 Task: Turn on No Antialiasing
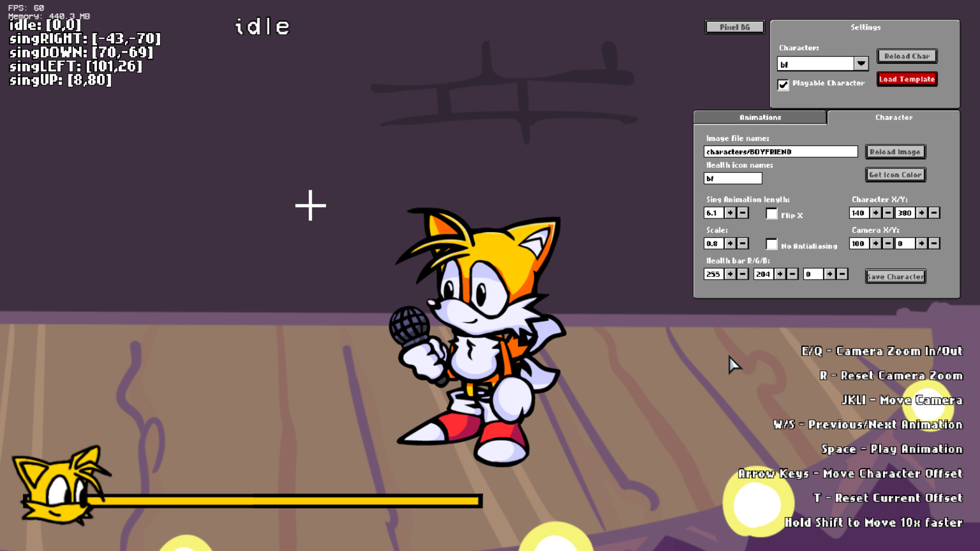[771, 244]
